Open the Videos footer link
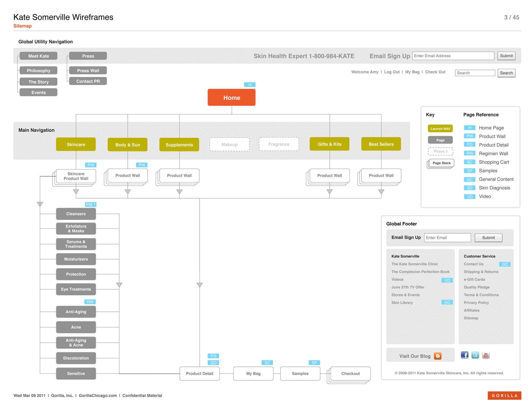The image size is (532, 411). click(397, 279)
